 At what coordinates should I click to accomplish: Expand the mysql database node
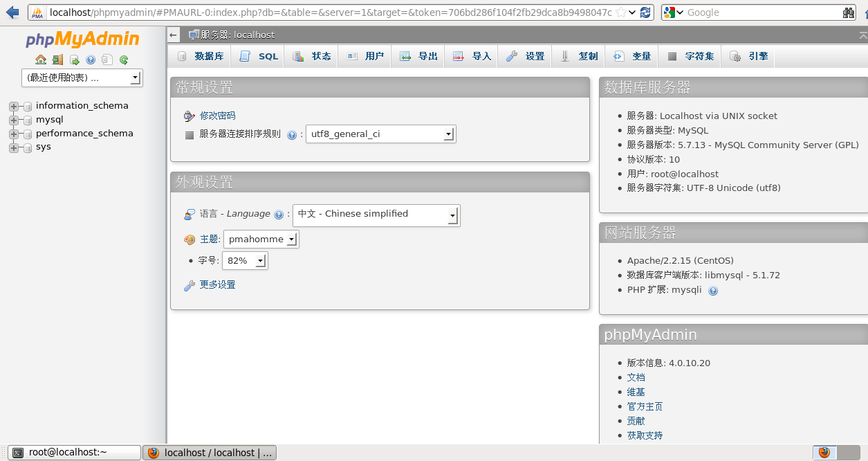[x=13, y=120]
